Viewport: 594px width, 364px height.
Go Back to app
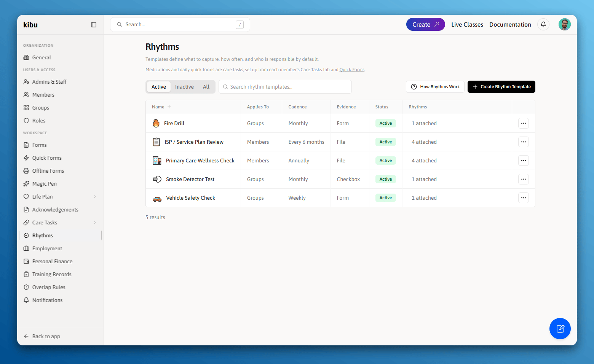click(x=42, y=336)
